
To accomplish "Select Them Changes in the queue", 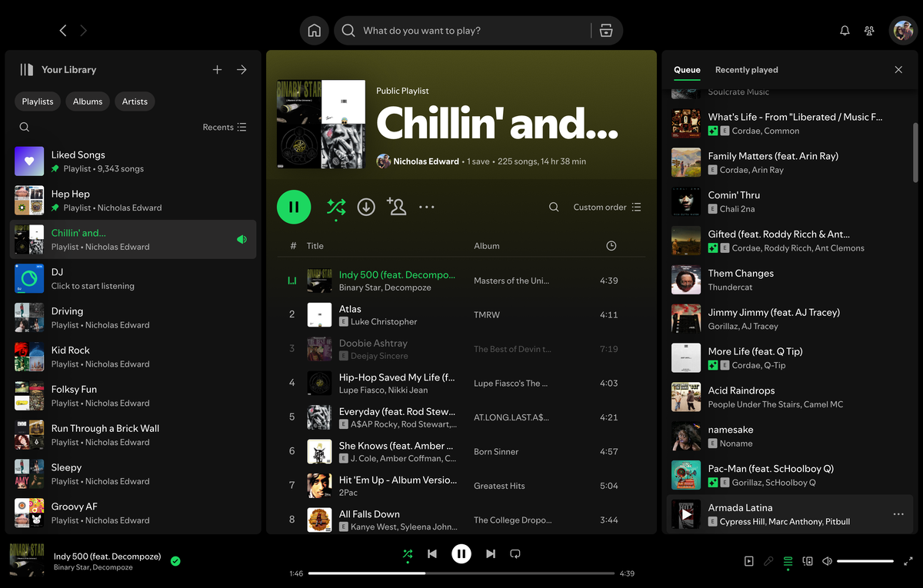I will pos(790,280).
